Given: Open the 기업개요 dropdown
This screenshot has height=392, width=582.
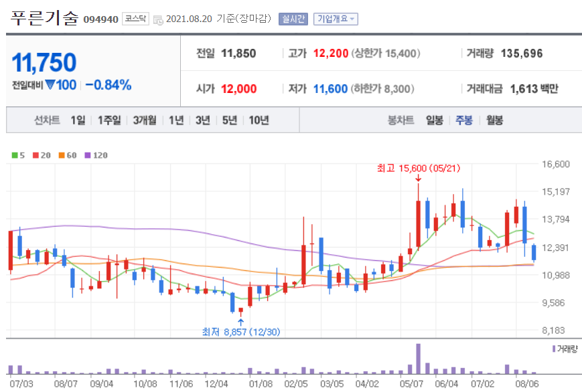Looking at the screenshot, I should coord(336,19).
